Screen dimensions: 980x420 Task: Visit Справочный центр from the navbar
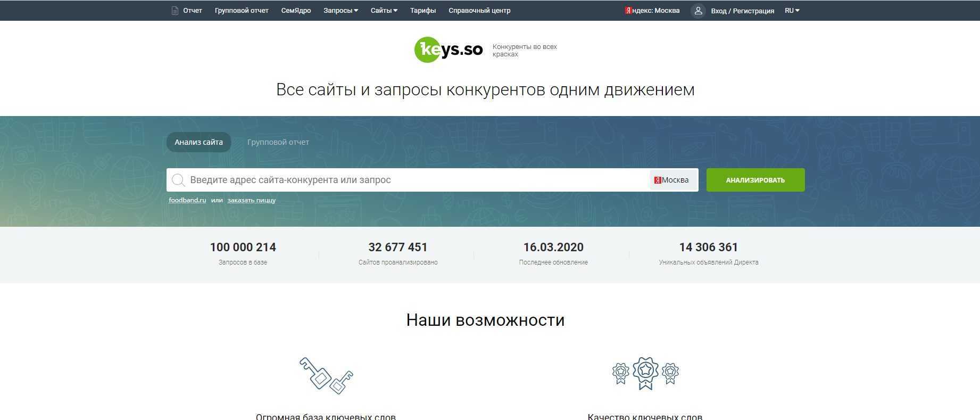click(x=479, y=11)
